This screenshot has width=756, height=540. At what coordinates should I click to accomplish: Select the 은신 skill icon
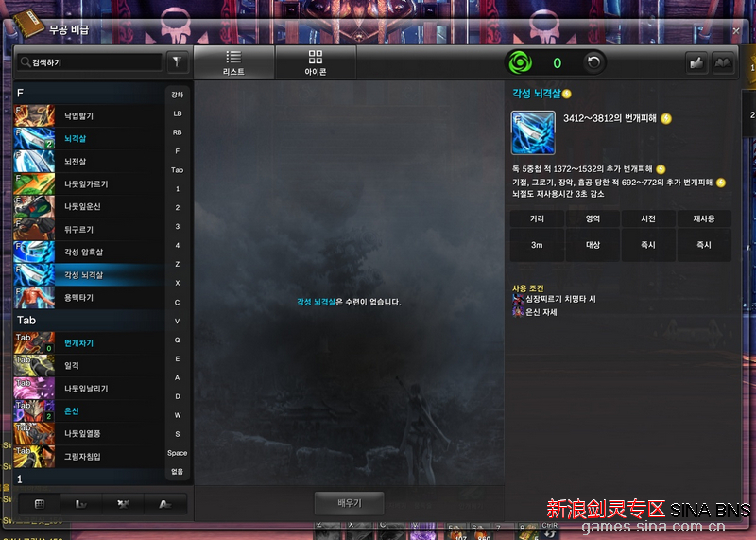tap(34, 410)
